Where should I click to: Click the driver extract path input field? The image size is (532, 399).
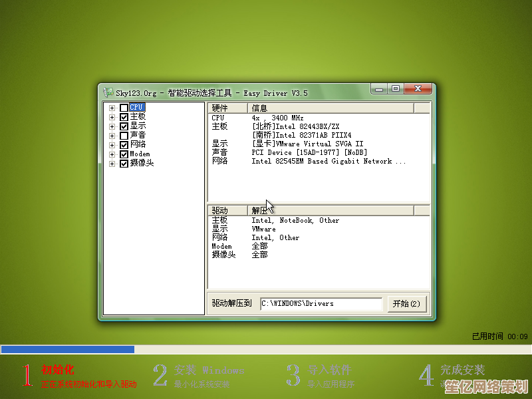[321, 304]
